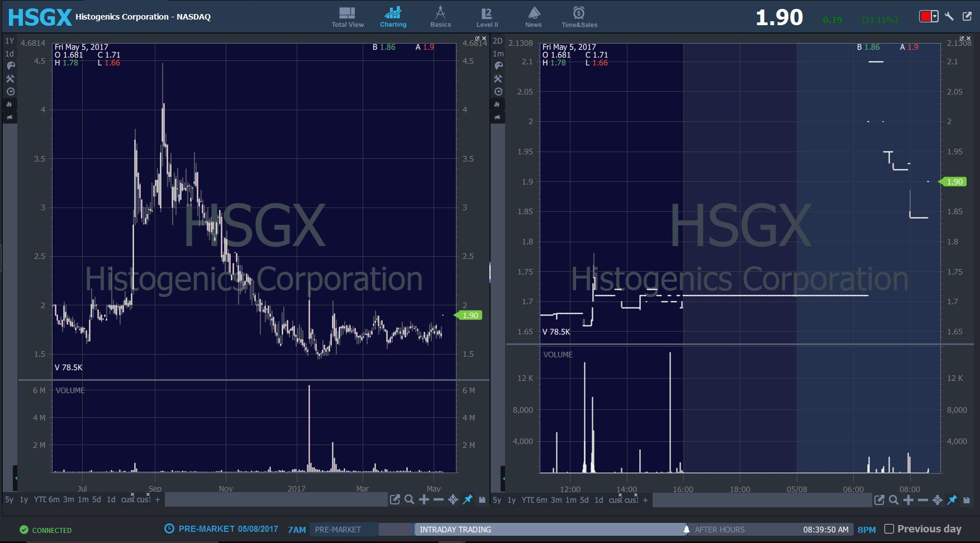
Task: Save the left chart layout
Action: (x=482, y=500)
